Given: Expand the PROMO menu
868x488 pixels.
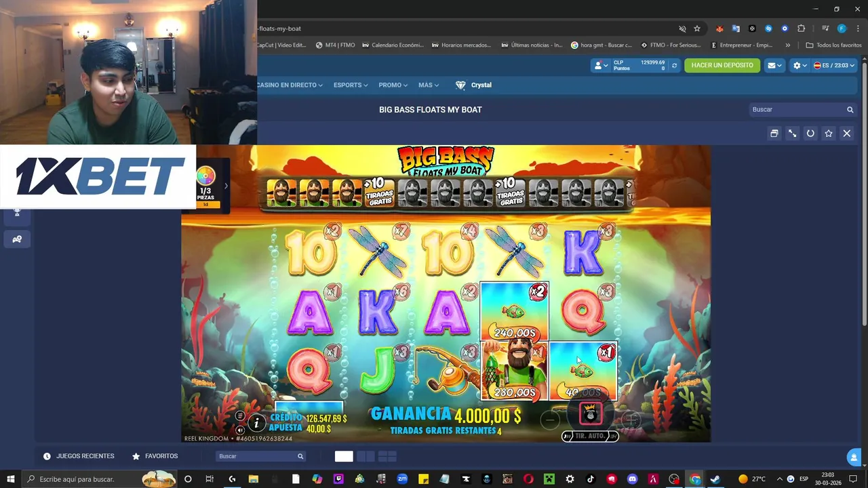Looking at the screenshot, I should 393,85.
